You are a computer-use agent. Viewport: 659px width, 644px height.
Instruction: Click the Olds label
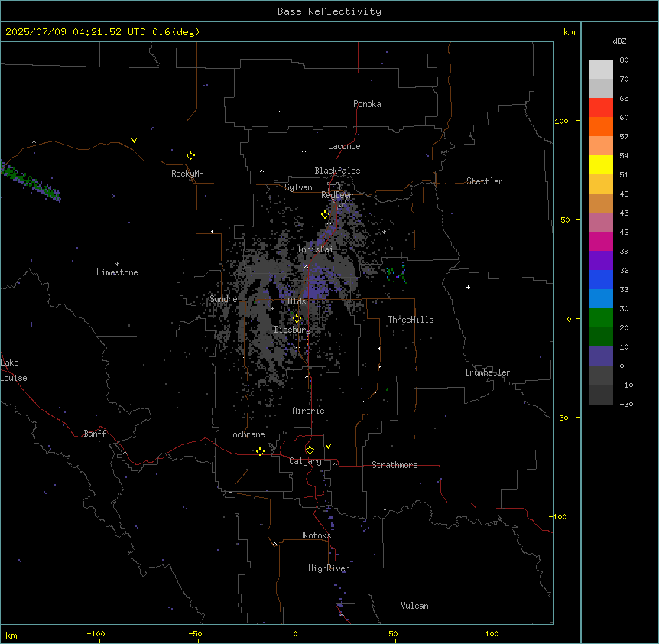297,301
